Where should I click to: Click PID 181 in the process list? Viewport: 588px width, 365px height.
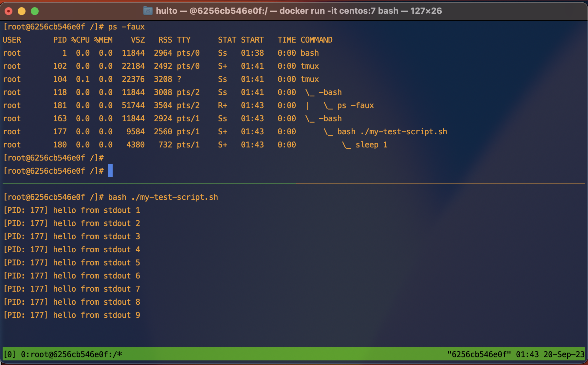click(60, 106)
